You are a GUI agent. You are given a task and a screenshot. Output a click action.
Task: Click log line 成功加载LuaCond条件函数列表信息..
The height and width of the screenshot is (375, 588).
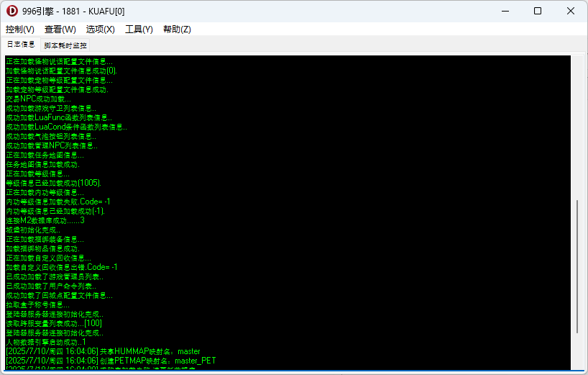coord(66,127)
